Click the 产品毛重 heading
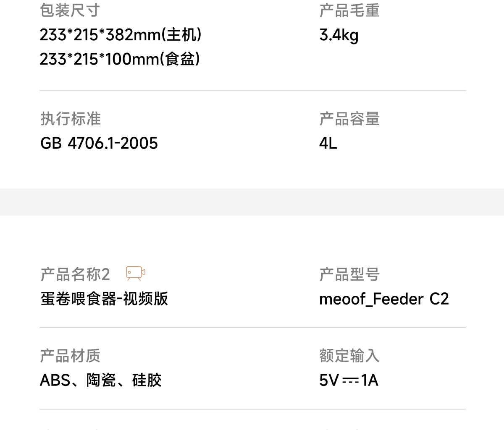This screenshot has width=504, height=430. pos(349,10)
